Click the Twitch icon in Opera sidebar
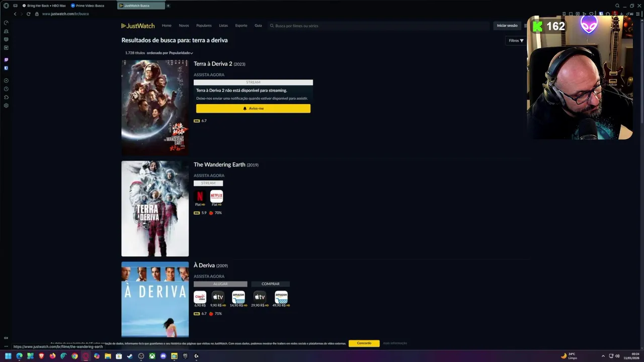Screen dimensions: 644x362 click(6, 60)
